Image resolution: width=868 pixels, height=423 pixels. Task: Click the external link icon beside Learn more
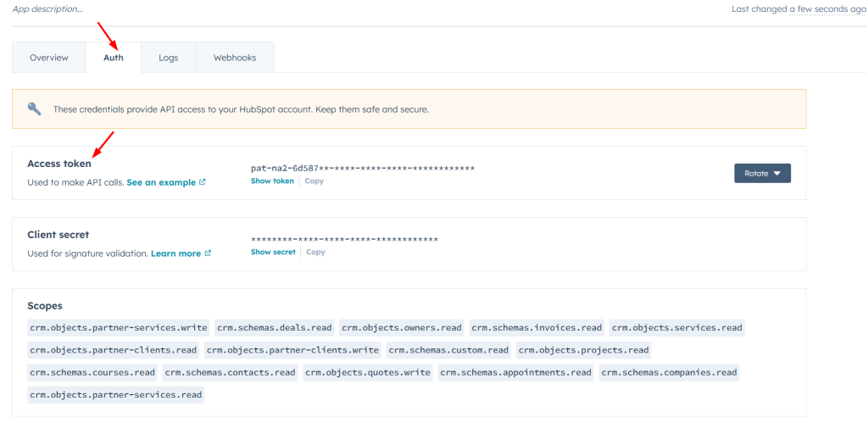tap(208, 253)
